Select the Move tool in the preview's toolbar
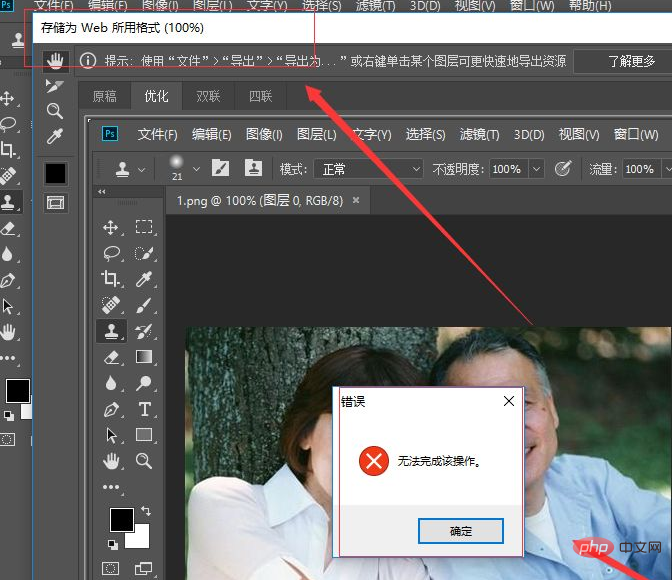Screen dimensions: 672x580 tap(111, 227)
